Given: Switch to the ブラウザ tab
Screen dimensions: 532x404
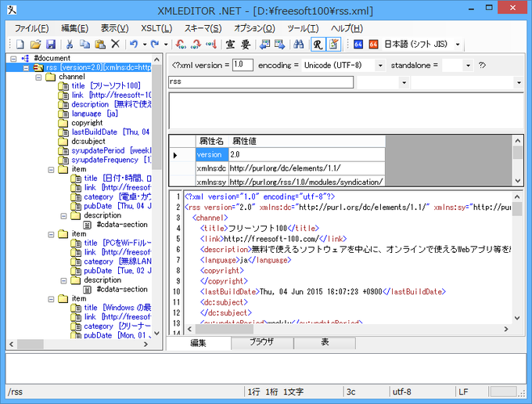Looking at the screenshot, I should click(262, 342).
